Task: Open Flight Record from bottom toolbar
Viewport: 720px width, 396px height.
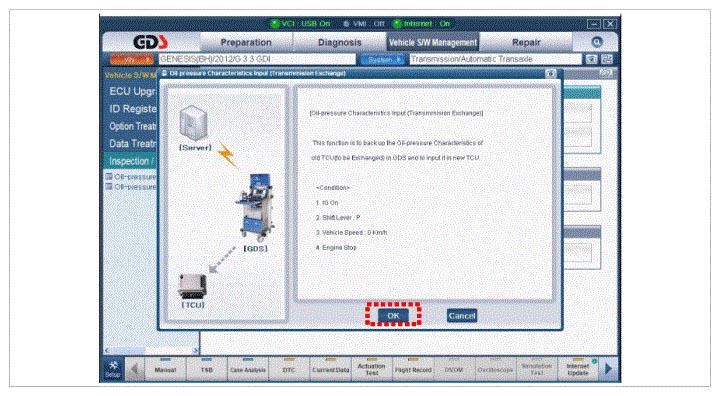Action: pyautogui.click(x=413, y=369)
